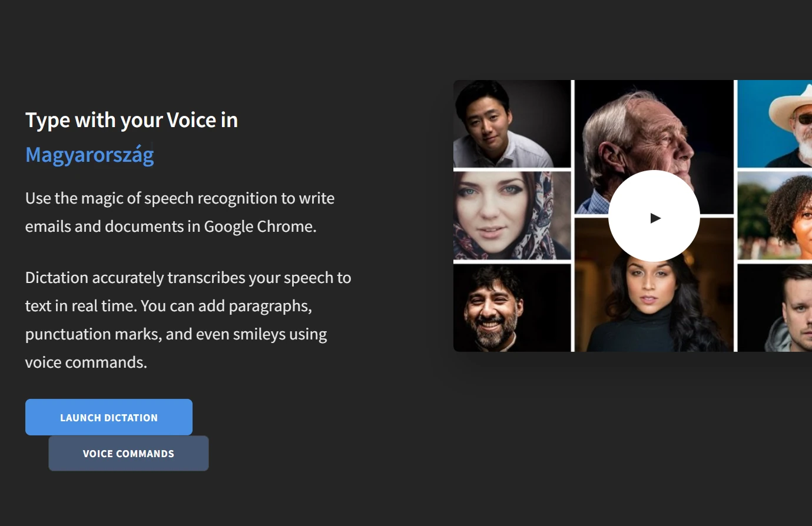Screen dimensions: 812x526
Task: Click the heading Type with your Voice in
Action: click(131, 121)
